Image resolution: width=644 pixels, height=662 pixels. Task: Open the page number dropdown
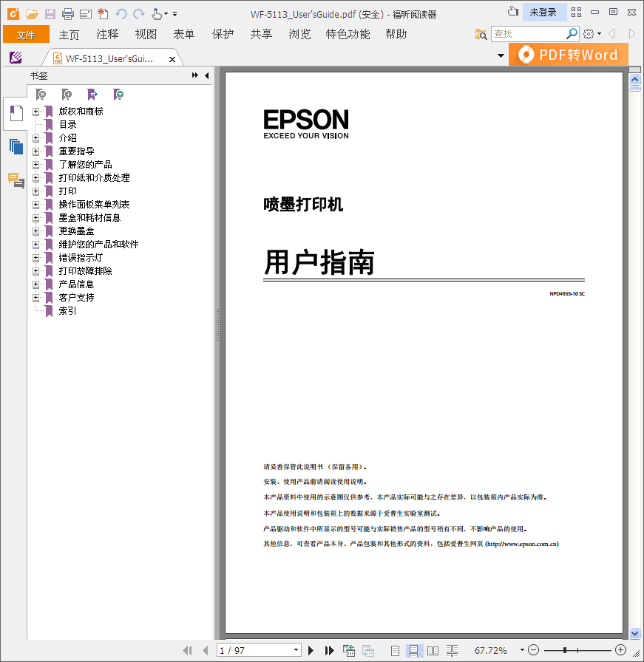[296, 650]
